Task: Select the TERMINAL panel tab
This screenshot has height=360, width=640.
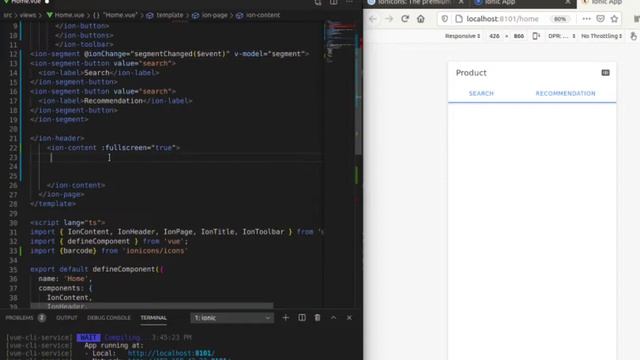Action: pos(153,318)
